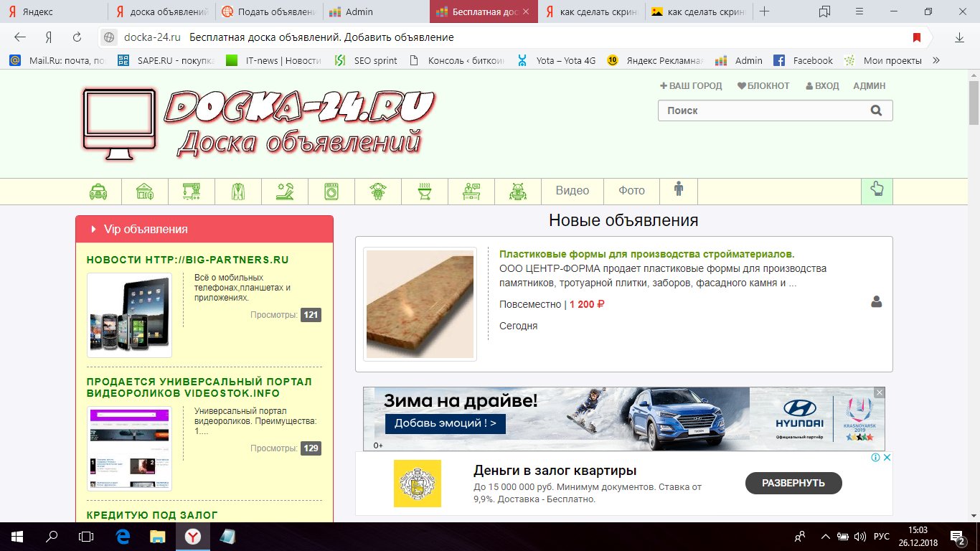Open the office desk jobs category icon
The height and width of the screenshot is (551, 980).
point(471,191)
